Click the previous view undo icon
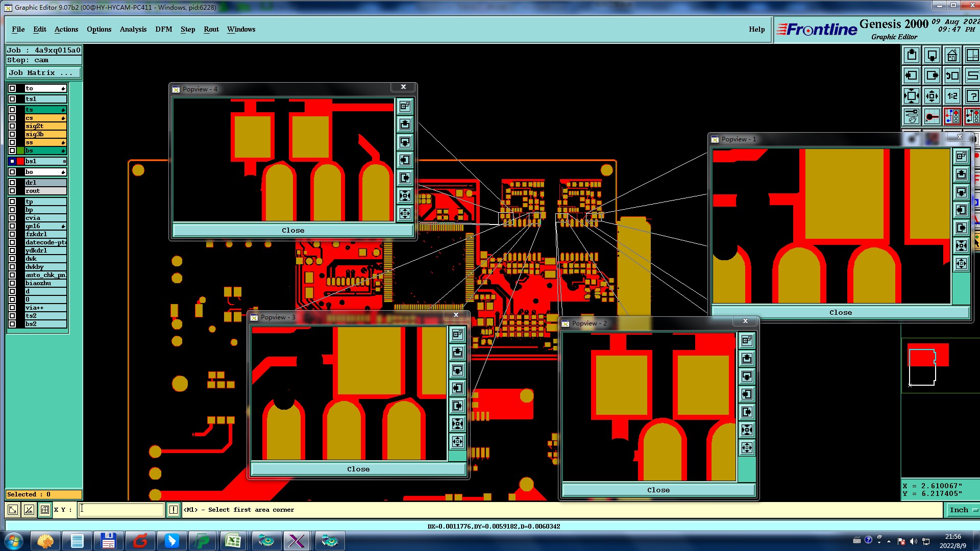The width and height of the screenshot is (980, 551). click(952, 76)
